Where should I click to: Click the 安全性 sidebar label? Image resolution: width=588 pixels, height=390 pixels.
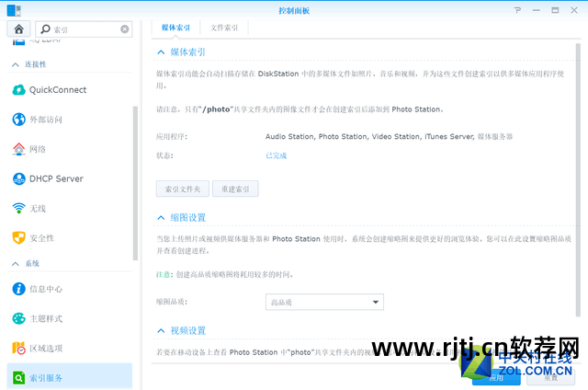pos(41,237)
